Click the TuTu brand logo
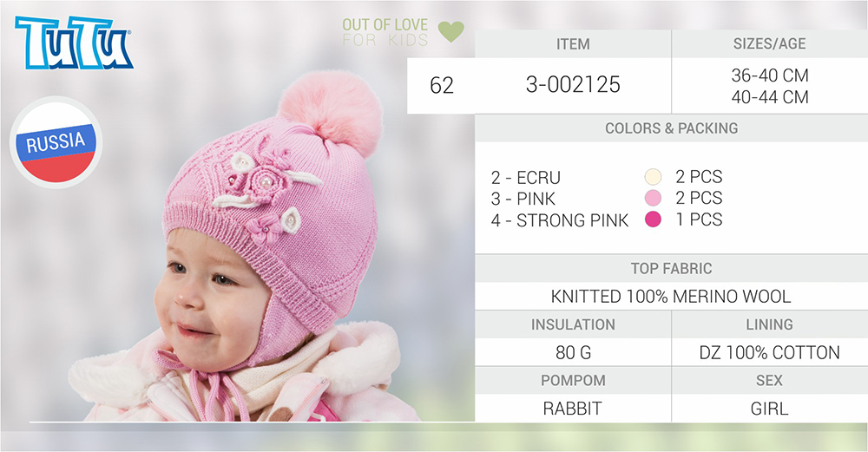Image resolution: width=868 pixels, height=452 pixels. [x=74, y=43]
